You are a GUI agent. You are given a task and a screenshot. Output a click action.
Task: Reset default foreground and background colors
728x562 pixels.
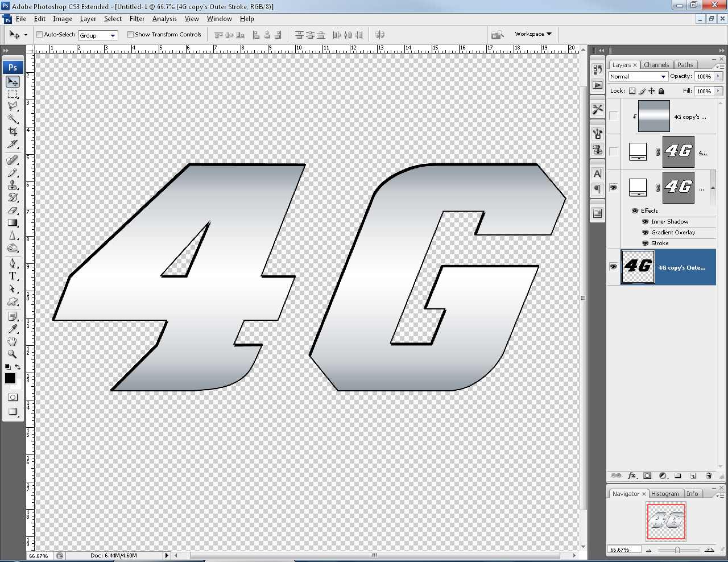pyautogui.click(x=7, y=367)
